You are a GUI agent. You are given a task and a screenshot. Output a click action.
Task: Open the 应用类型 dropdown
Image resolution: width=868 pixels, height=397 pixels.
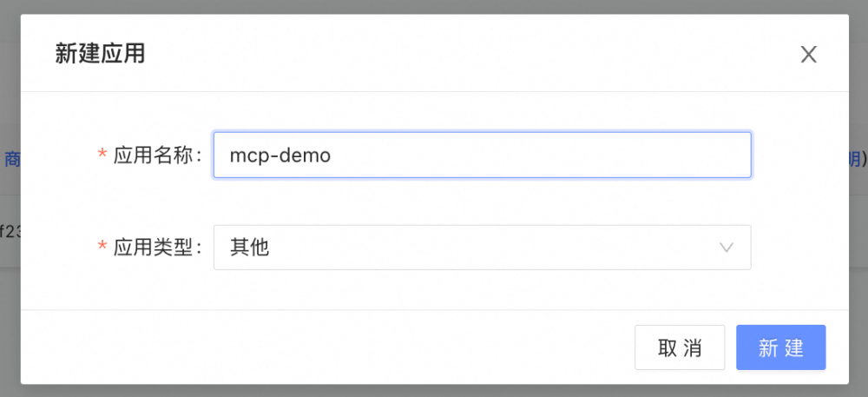click(x=482, y=247)
